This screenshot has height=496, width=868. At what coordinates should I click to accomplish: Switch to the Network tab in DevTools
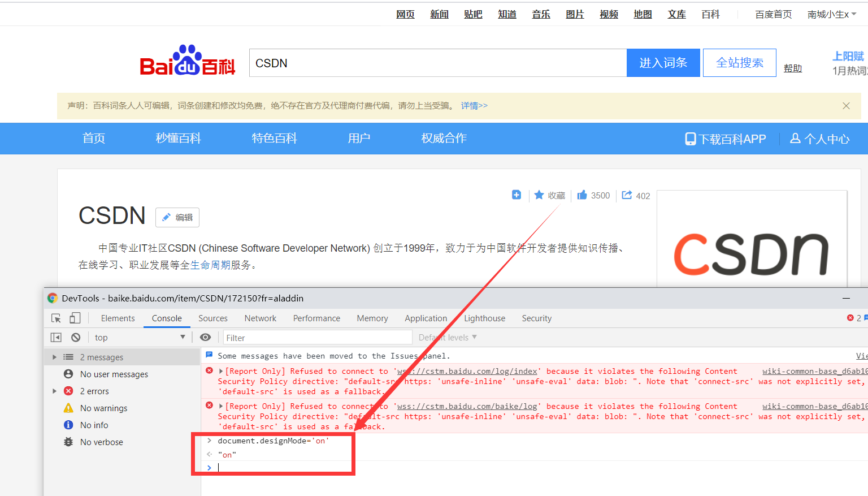click(260, 318)
